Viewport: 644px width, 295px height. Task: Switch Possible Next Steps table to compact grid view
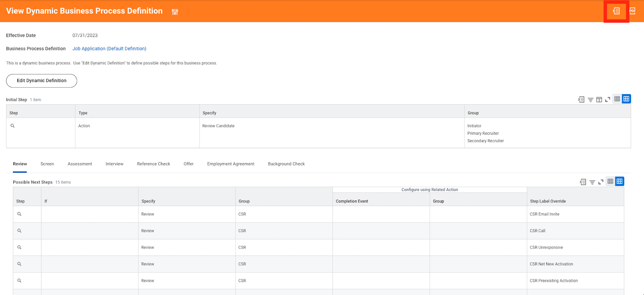[610, 182]
